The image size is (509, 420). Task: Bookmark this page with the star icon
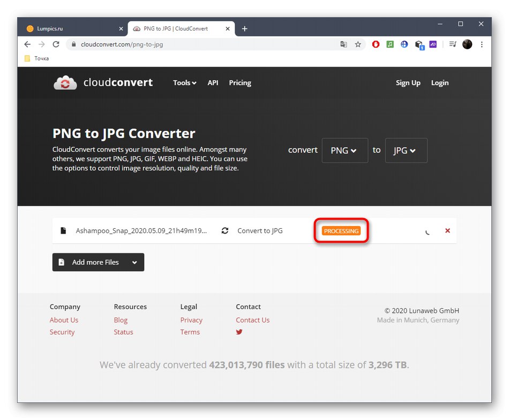coord(358,44)
